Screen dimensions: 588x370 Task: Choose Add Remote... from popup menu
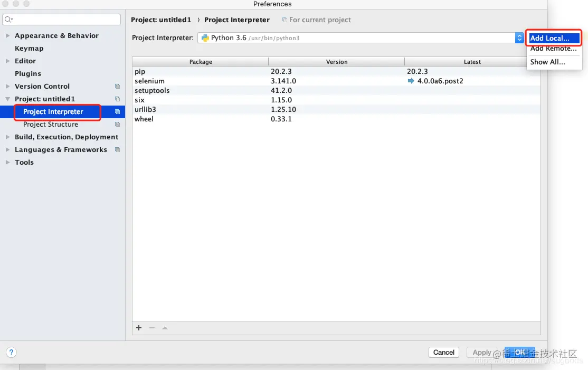(554, 49)
